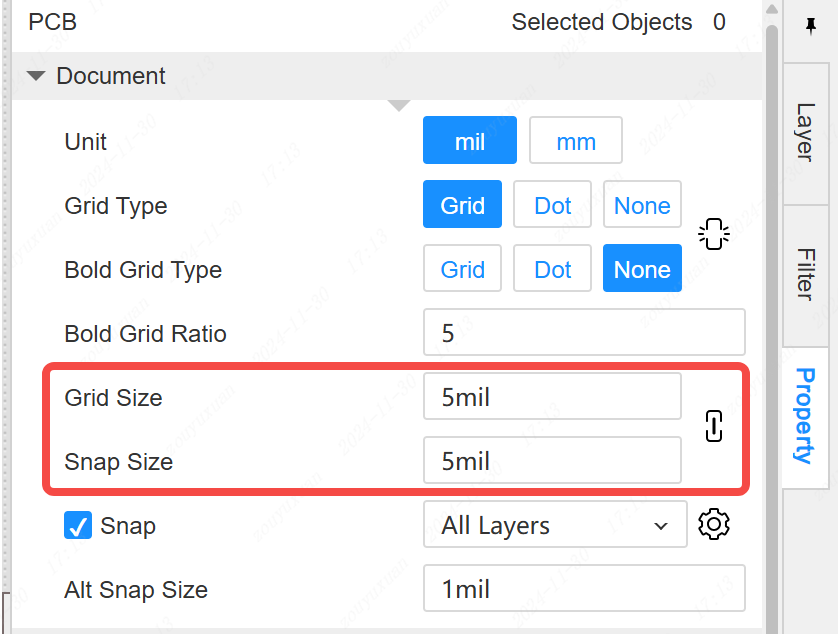Click the pin icon at panel top
Image resolution: width=838 pixels, height=634 pixels.
tap(811, 26)
